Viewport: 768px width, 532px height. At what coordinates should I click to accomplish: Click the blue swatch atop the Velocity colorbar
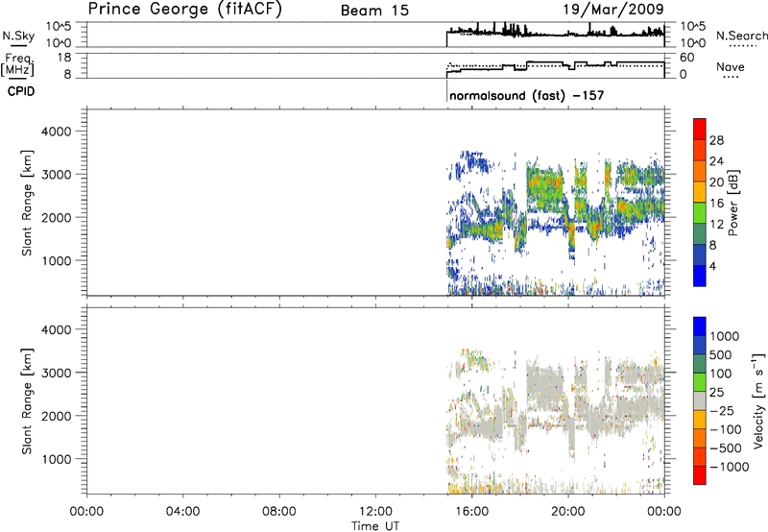click(700, 326)
